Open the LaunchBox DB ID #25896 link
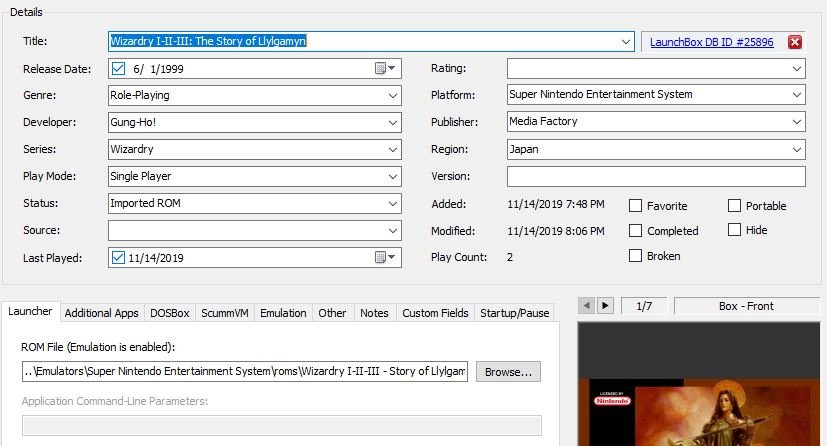Viewport: 827px width, 446px height. click(x=711, y=42)
